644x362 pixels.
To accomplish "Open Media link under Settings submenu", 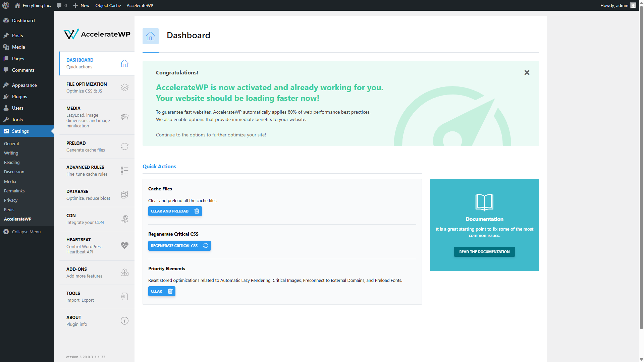I will (x=10, y=181).
